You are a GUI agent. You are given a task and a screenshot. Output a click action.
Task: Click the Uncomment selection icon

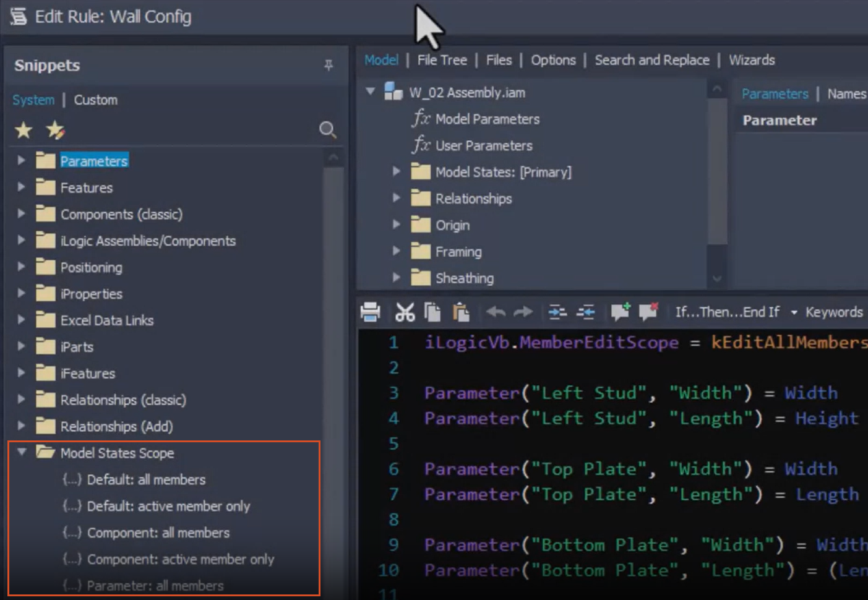coord(648,311)
